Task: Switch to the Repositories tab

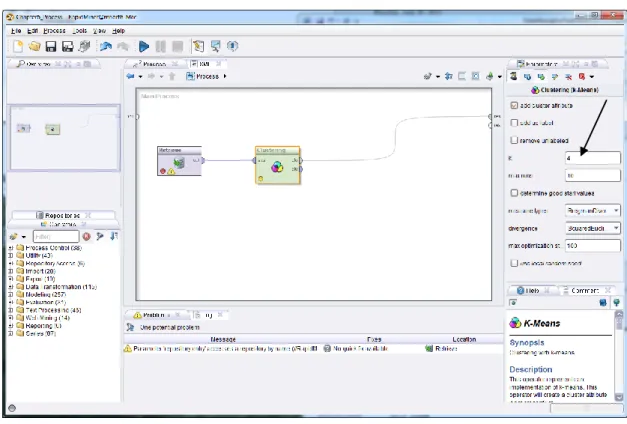Action: coord(62,215)
